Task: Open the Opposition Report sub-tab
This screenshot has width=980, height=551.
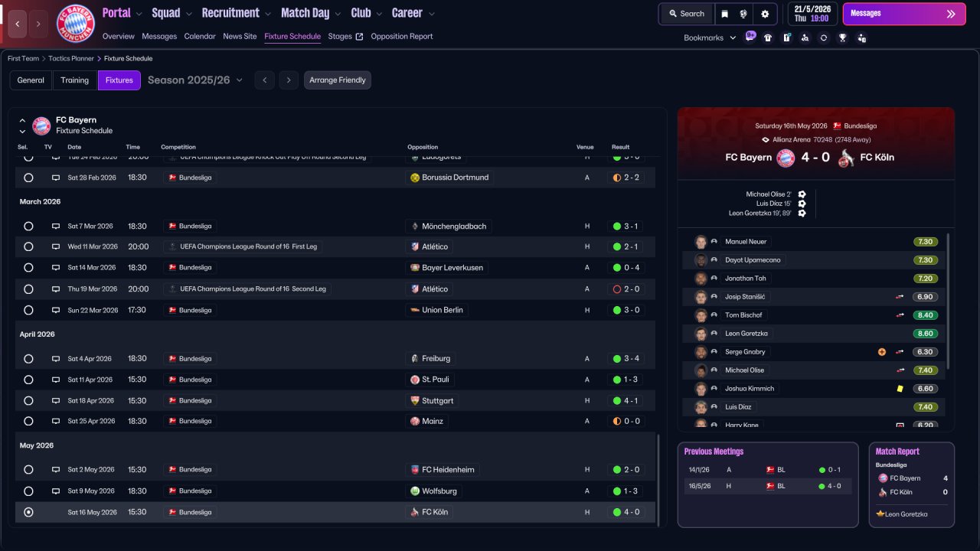Action: (x=402, y=37)
